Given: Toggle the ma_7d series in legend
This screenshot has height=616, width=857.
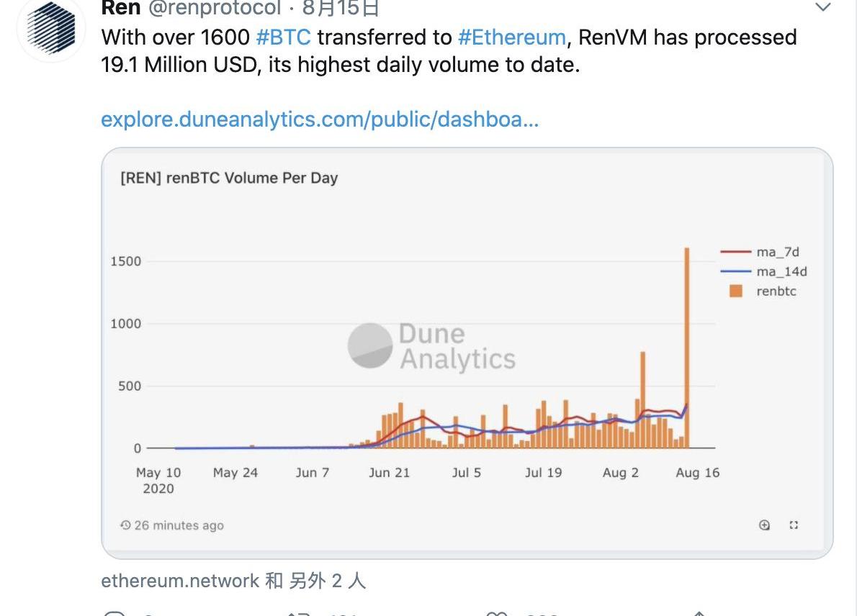Looking at the screenshot, I should click(x=777, y=252).
